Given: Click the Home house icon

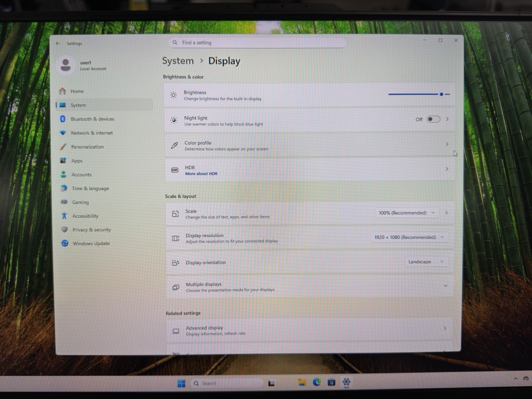Looking at the screenshot, I should click(x=63, y=91).
